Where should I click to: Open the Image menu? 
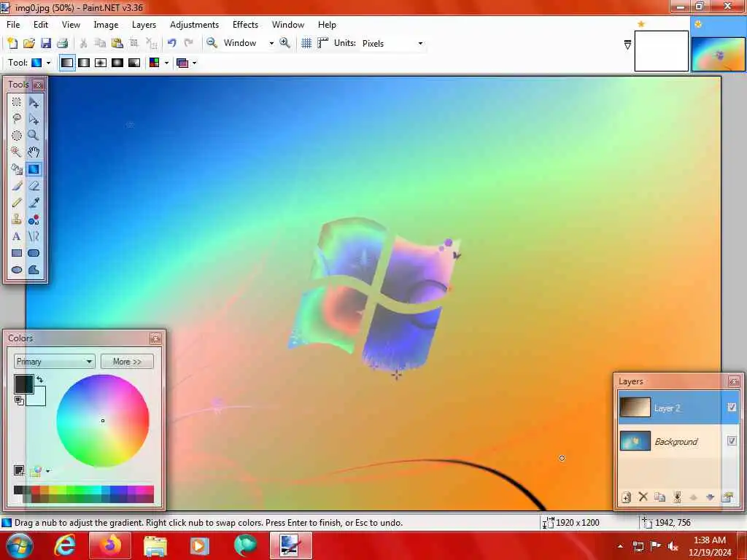[106, 24]
